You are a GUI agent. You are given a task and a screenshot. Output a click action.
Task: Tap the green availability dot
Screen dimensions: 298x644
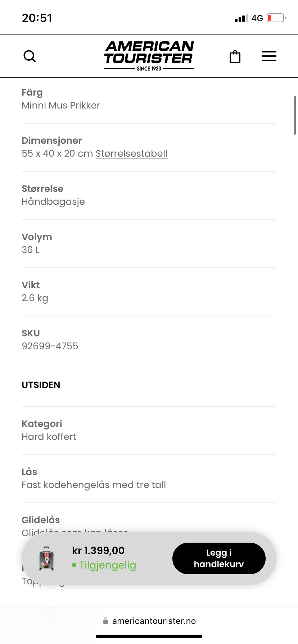tap(74, 565)
